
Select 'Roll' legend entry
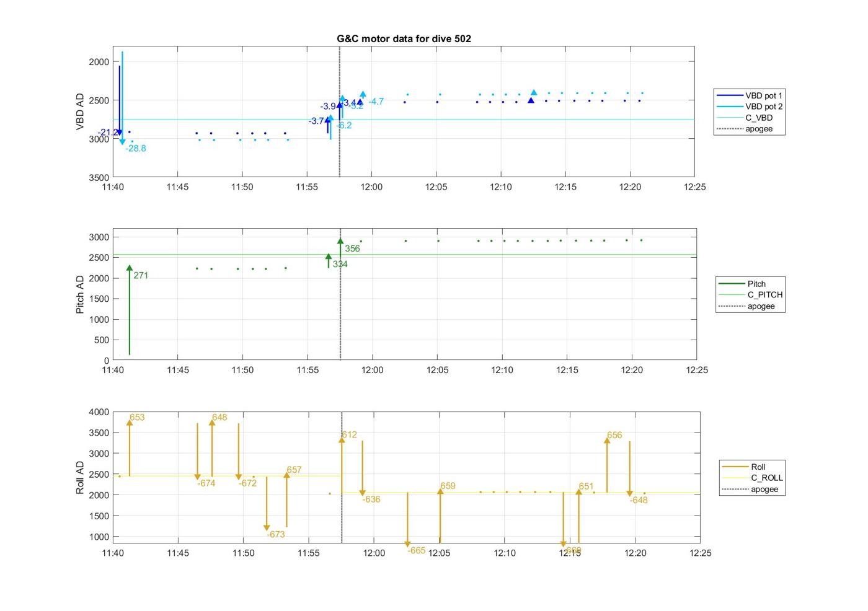tap(752, 467)
